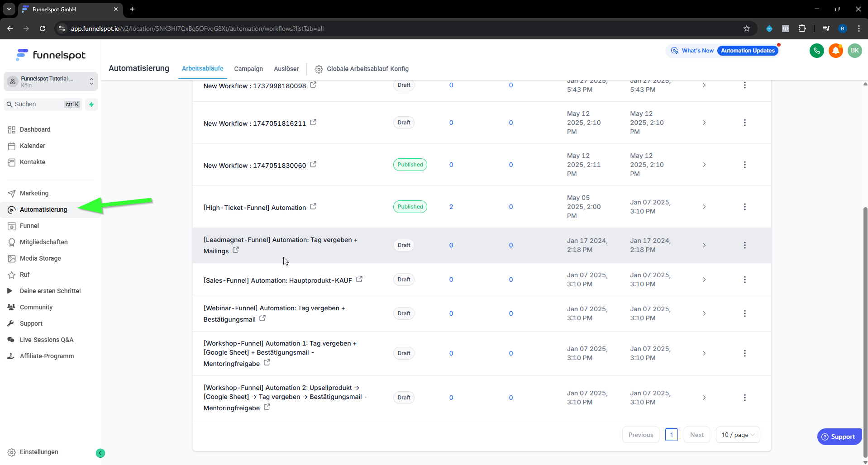Click Draft badge for Sales-Funnel Automation

click(404, 280)
